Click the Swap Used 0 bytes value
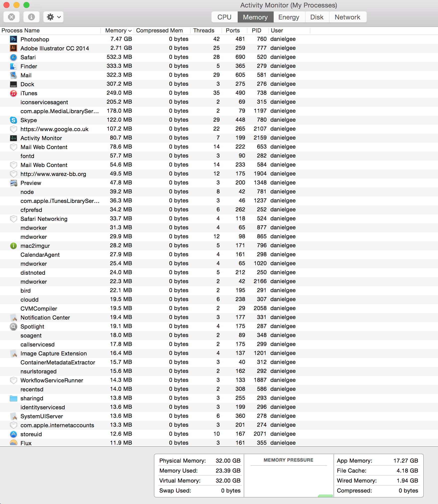The width and height of the screenshot is (438, 504). (x=231, y=491)
